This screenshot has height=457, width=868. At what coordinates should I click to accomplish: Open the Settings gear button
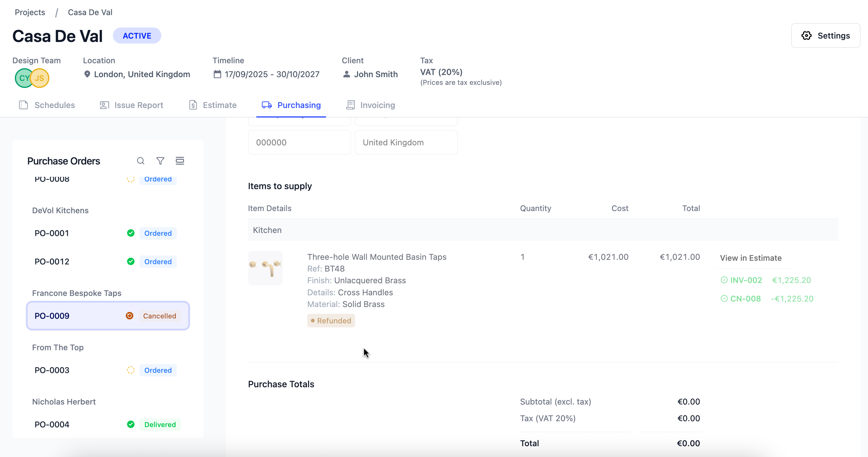click(825, 36)
